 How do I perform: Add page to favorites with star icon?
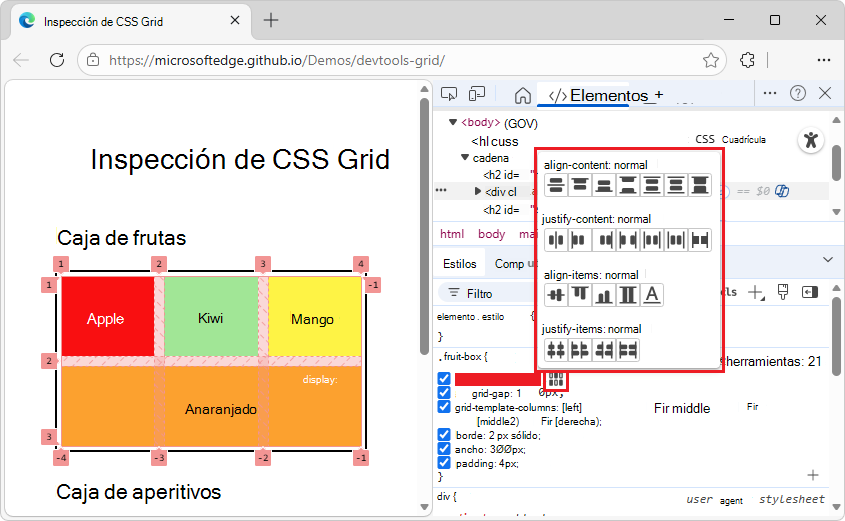711,60
